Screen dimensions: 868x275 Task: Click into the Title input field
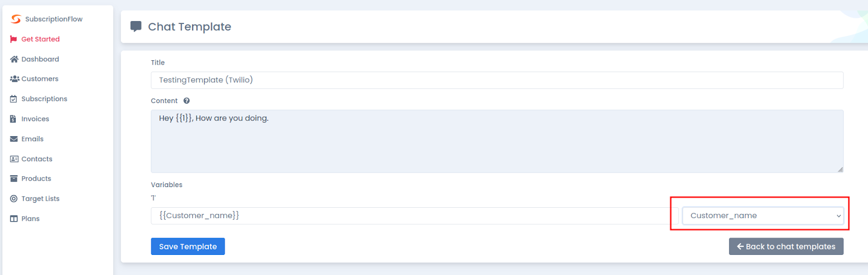click(x=497, y=80)
